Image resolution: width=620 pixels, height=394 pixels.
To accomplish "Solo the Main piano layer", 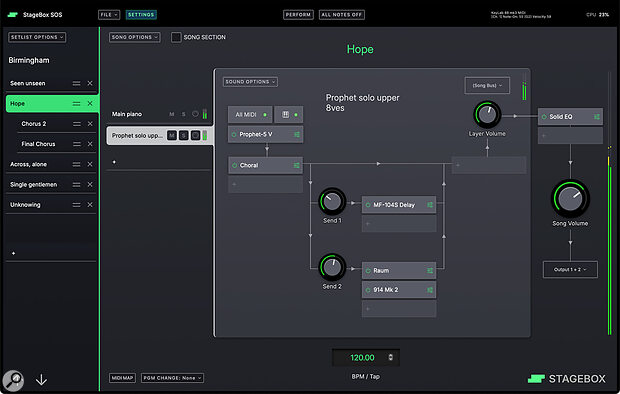I will pyautogui.click(x=183, y=114).
